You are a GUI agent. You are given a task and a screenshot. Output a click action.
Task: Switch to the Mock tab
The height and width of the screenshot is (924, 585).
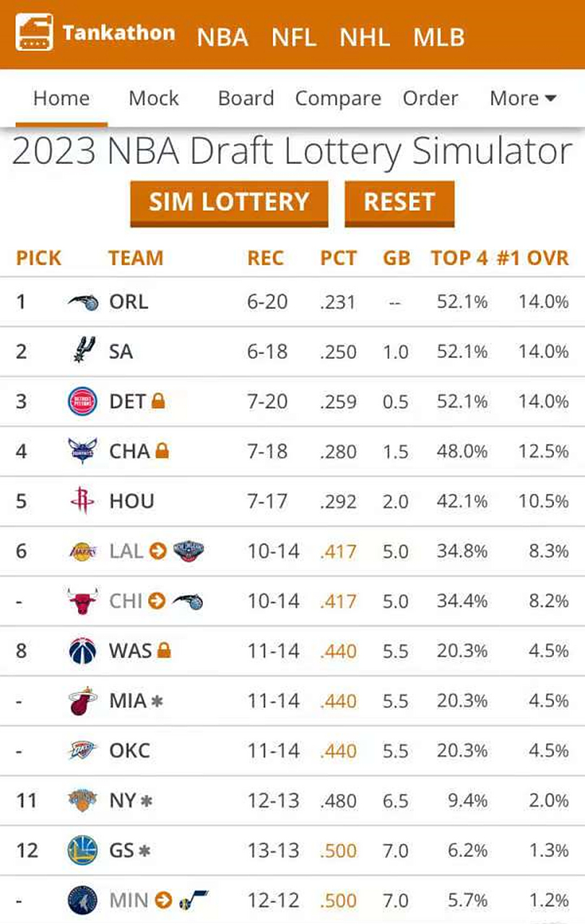pos(153,98)
